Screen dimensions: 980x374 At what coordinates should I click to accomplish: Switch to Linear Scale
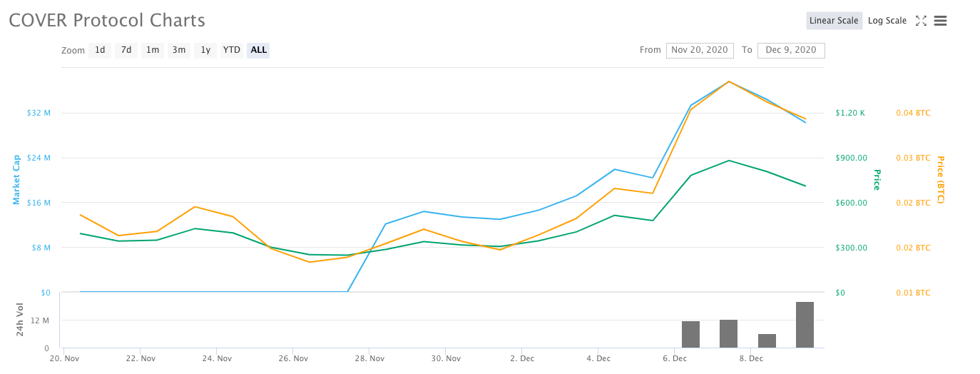coord(834,21)
